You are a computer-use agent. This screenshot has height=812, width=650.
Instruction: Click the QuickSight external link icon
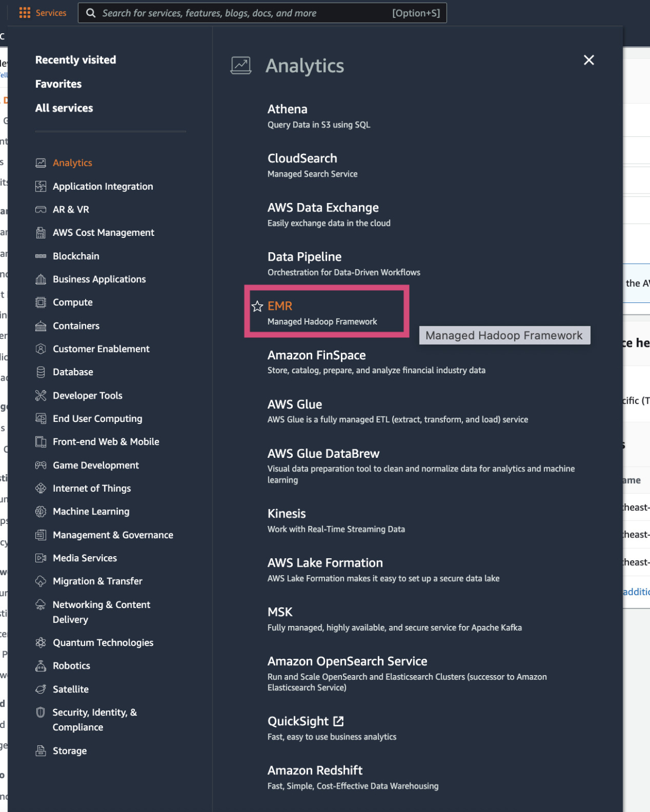339,721
